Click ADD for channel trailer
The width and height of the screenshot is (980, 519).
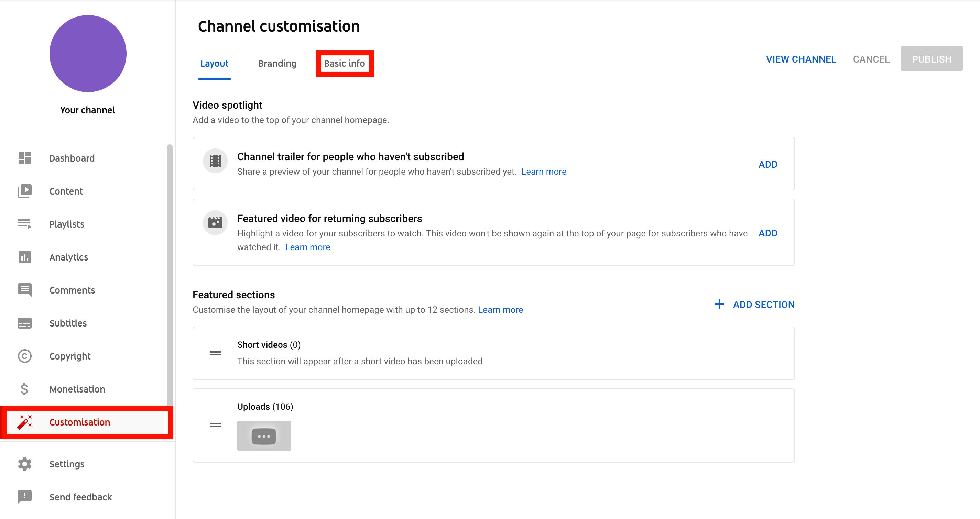coord(768,164)
